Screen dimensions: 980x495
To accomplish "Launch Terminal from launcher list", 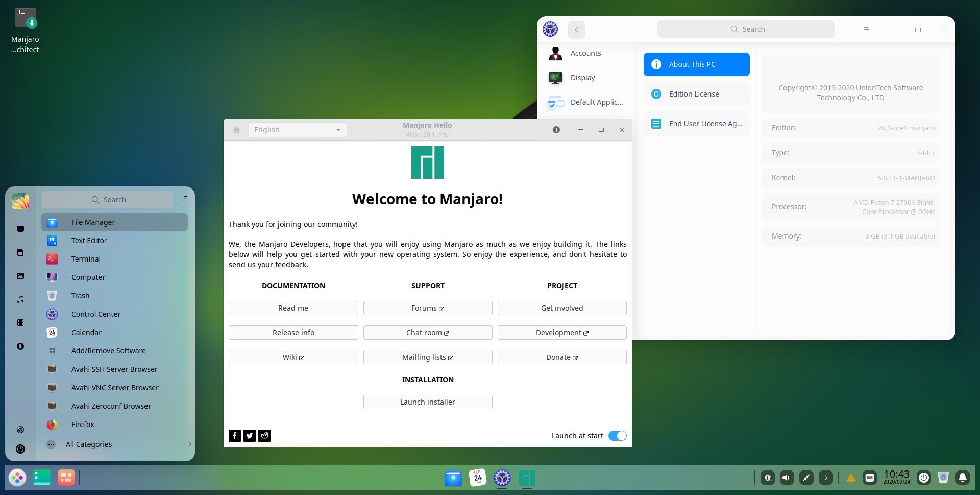I will [x=114, y=259].
